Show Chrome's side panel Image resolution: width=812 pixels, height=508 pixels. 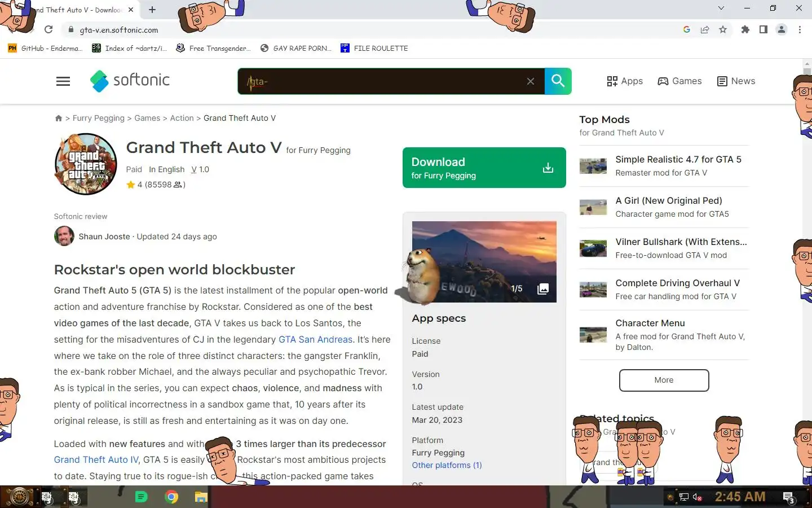pos(763,29)
